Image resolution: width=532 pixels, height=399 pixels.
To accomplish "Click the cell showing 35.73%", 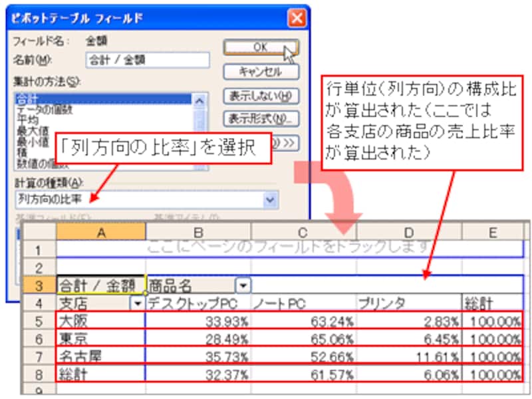I will tap(198, 356).
